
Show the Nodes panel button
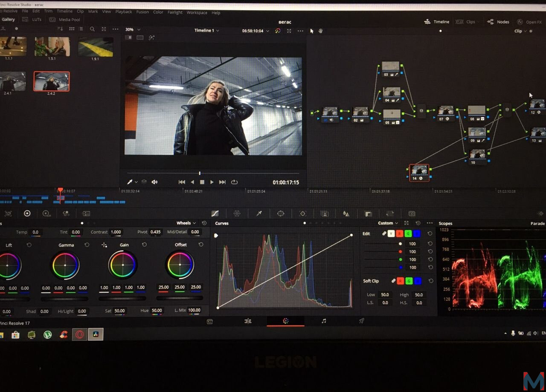[498, 22]
